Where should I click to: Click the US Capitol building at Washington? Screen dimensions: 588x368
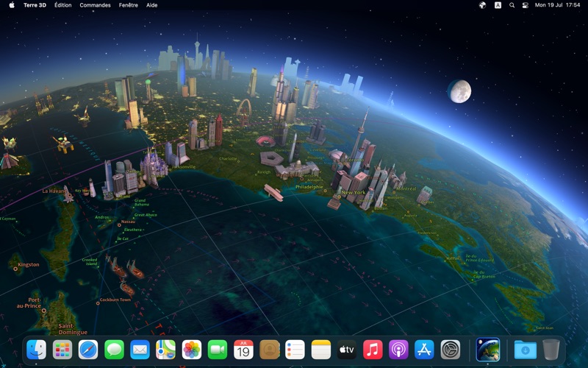(298, 170)
